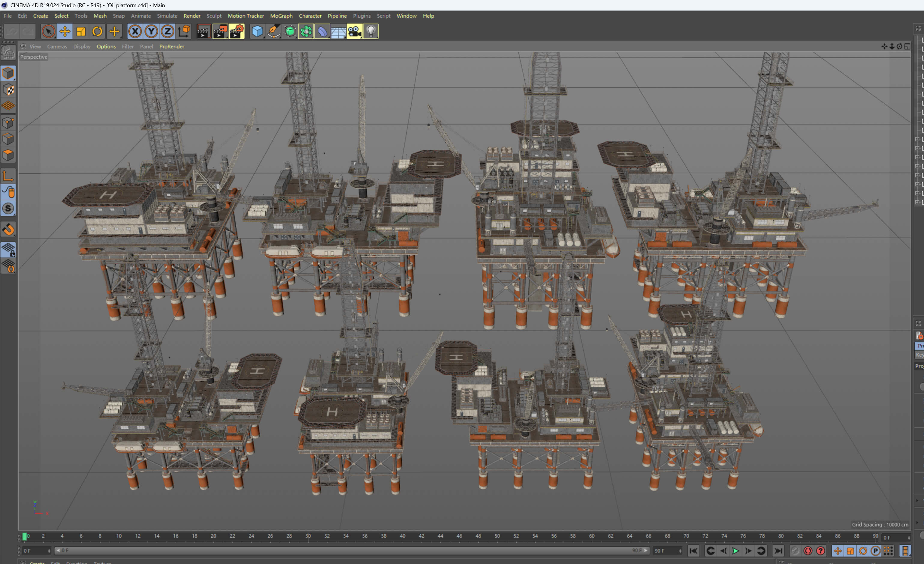Screen dimensions: 924x564
Task: Add a Light bulb object
Action: pos(371,32)
